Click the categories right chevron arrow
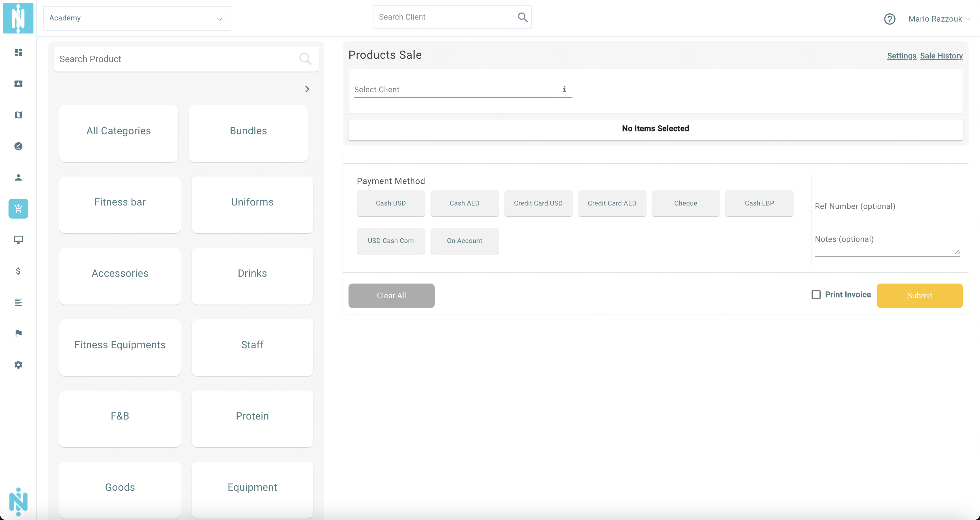This screenshot has width=980, height=520. [307, 89]
